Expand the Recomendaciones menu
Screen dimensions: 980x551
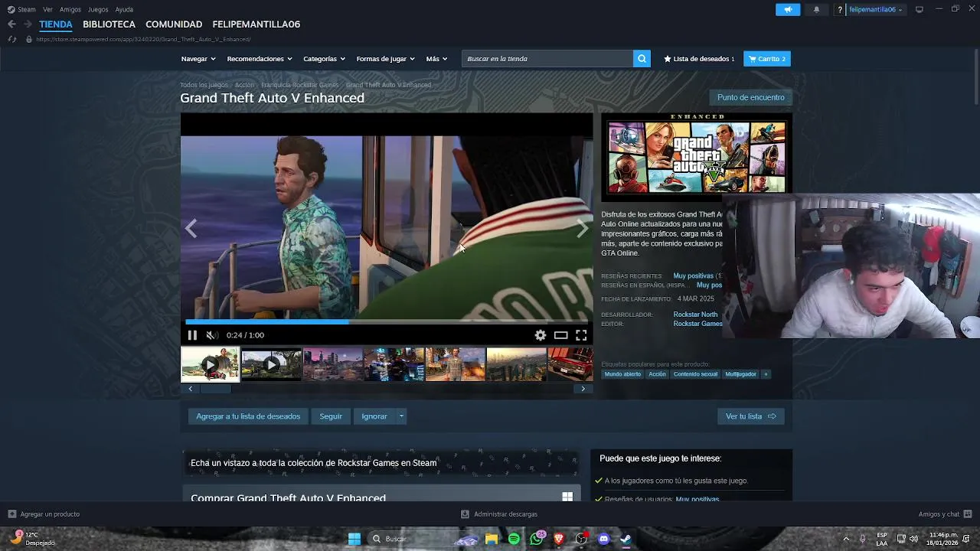260,59
